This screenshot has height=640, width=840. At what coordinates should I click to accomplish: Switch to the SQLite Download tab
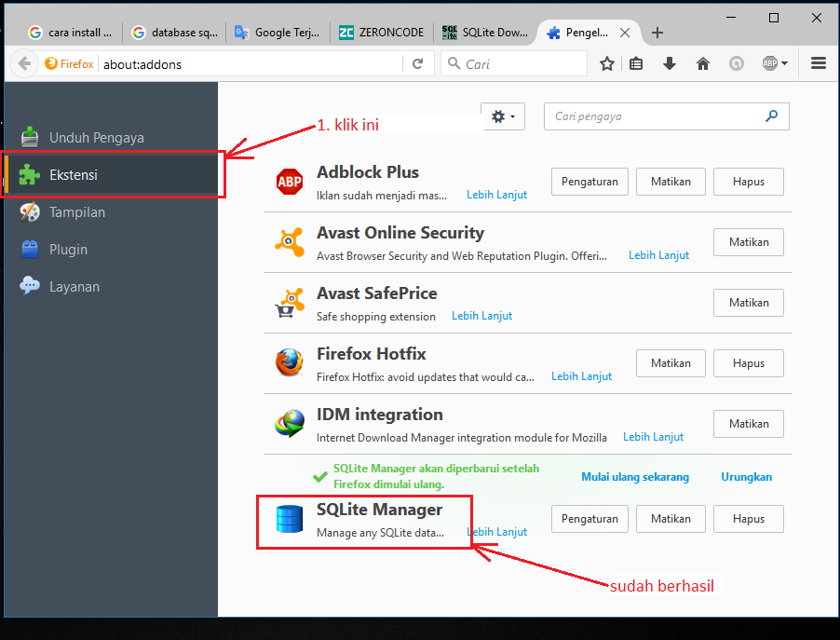[485, 31]
